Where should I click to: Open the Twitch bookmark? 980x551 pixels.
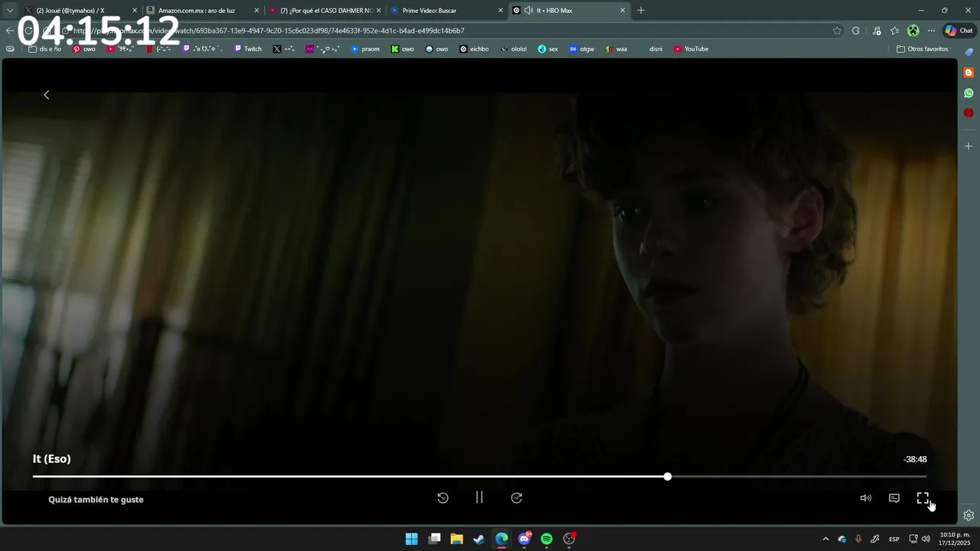(x=248, y=49)
